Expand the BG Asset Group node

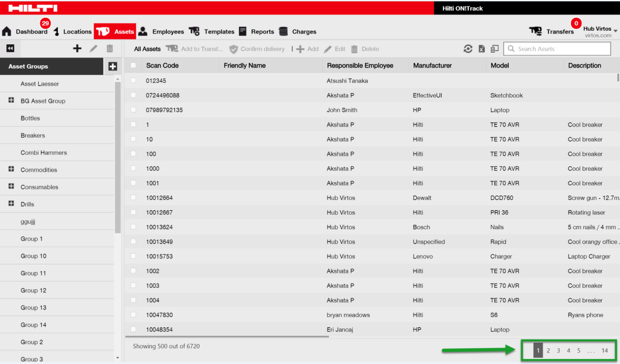click(11, 101)
